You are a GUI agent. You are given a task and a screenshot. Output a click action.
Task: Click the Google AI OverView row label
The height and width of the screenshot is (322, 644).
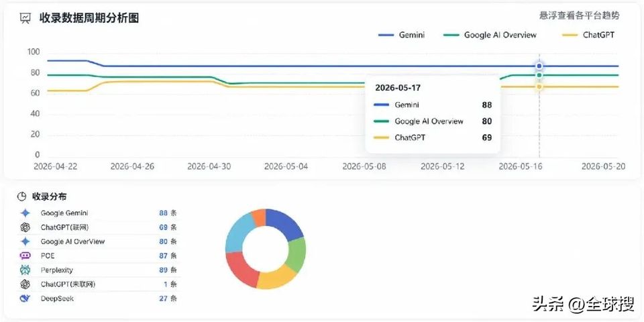(x=72, y=241)
